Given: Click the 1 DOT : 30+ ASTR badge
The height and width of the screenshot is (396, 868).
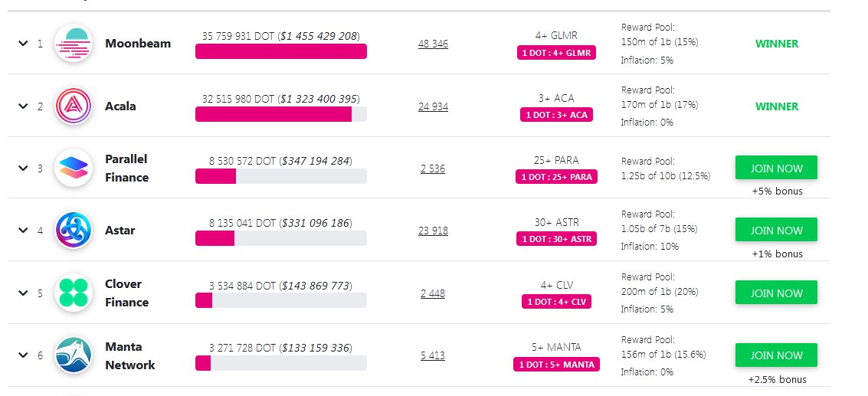Looking at the screenshot, I should [x=556, y=239].
